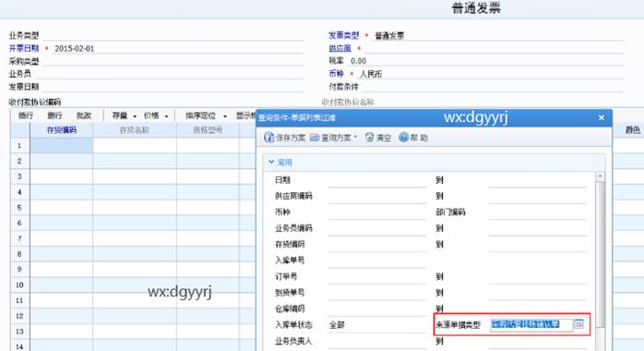Viewport: 644px width, 351px height.
Task: Click the 颜色 column header
Action: (x=632, y=130)
